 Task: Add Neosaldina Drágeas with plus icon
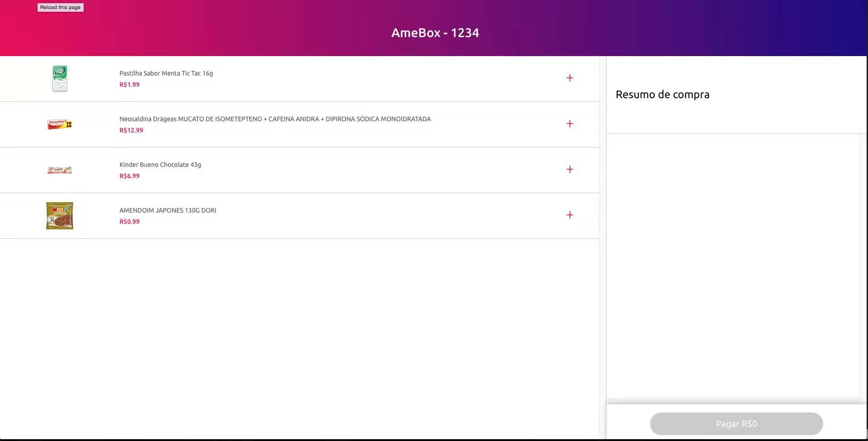click(x=569, y=124)
